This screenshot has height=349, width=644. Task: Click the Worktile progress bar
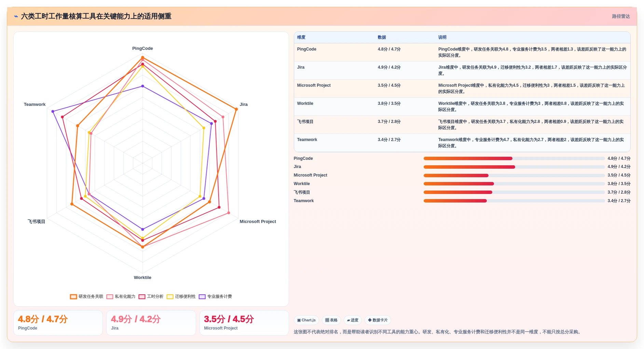tap(514, 184)
